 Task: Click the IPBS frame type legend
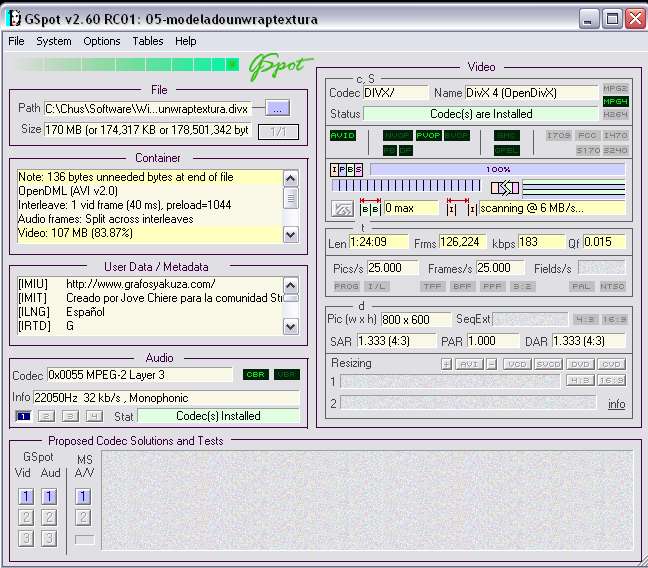pos(346,169)
